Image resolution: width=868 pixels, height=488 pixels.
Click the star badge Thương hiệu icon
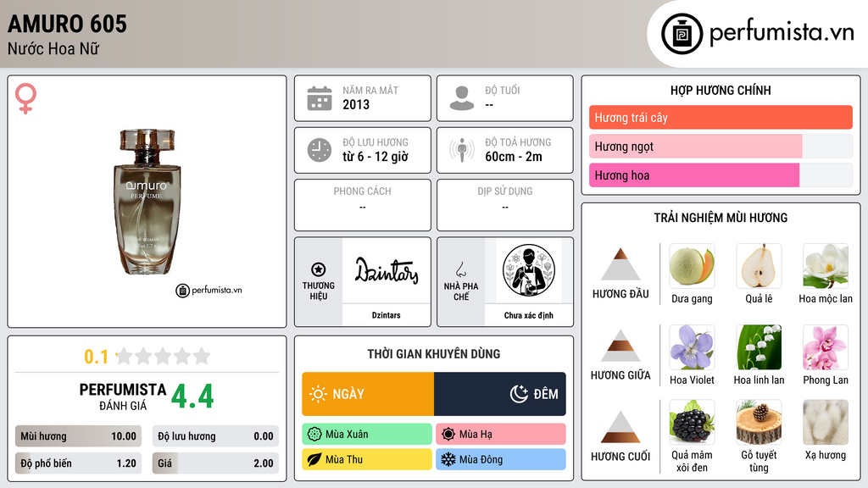pyautogui.click(x=319, y=269)
